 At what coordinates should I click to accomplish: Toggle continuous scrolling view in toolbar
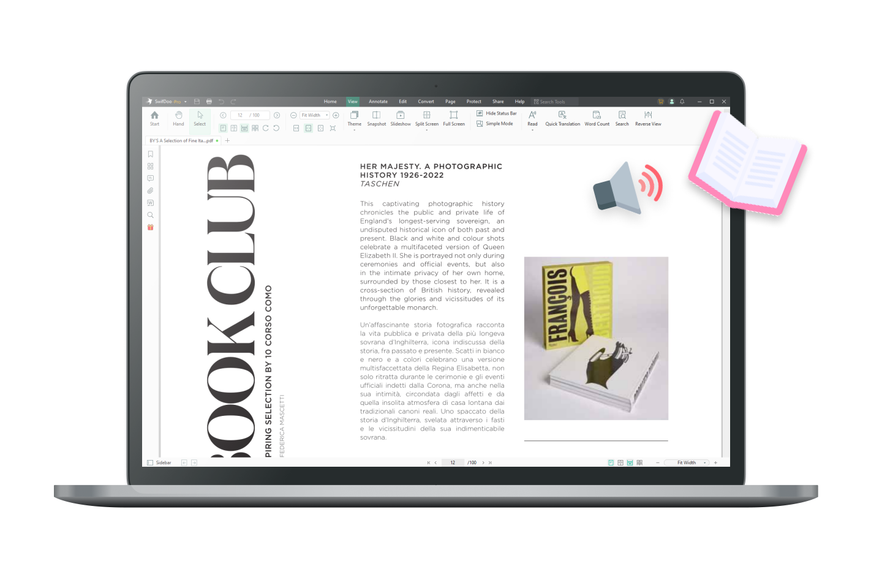pyautogui.click(x=244, y=128)
